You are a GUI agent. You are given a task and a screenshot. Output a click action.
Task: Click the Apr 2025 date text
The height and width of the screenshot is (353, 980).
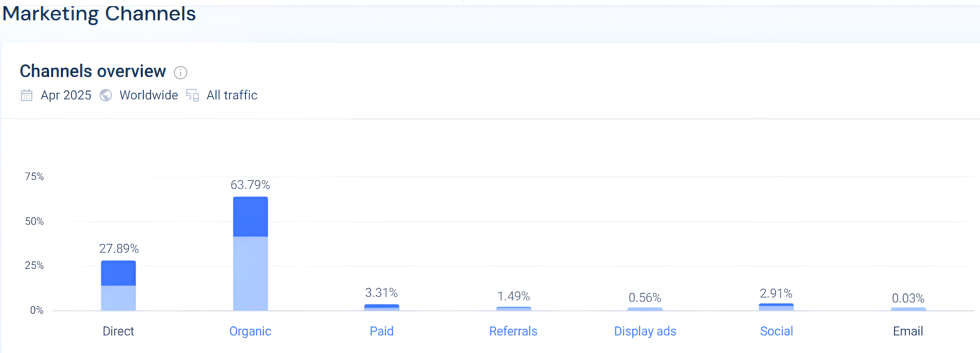pyautogui.click(x=66, y=95)
